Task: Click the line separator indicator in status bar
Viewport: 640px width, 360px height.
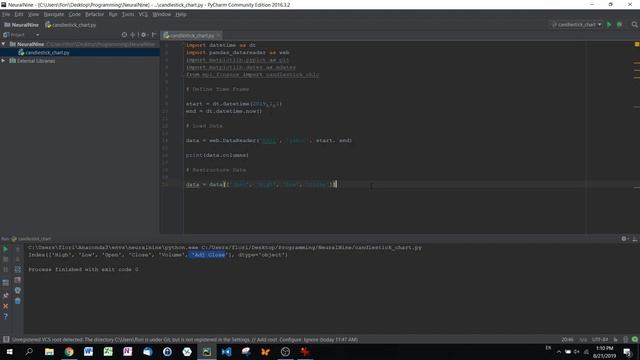Action: click(583, 340)
